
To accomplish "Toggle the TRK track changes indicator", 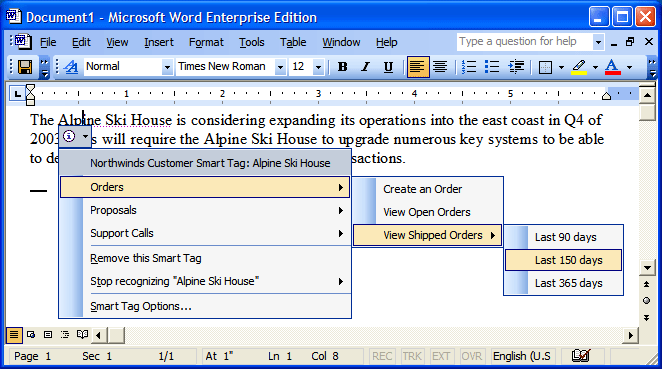I will pos(412,356).
